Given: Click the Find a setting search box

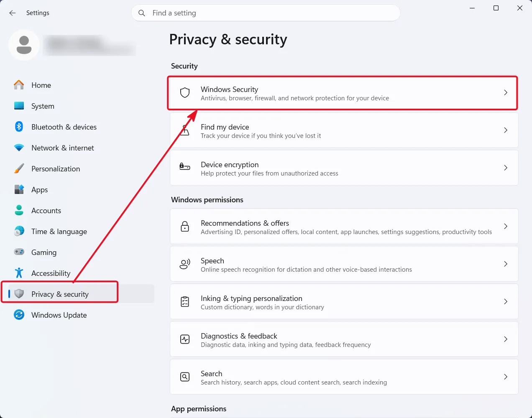Looking at the screenshot, I should click(x=266, y=13).
